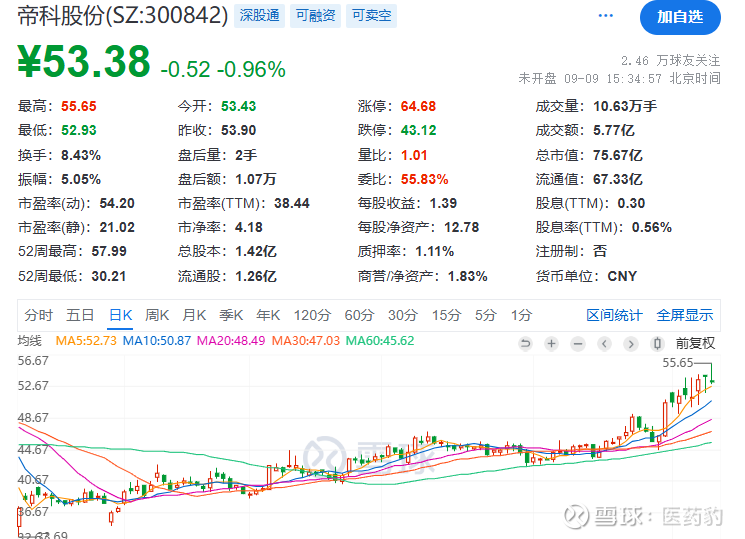Switch to the 30分 chart tab

point(402,315)
